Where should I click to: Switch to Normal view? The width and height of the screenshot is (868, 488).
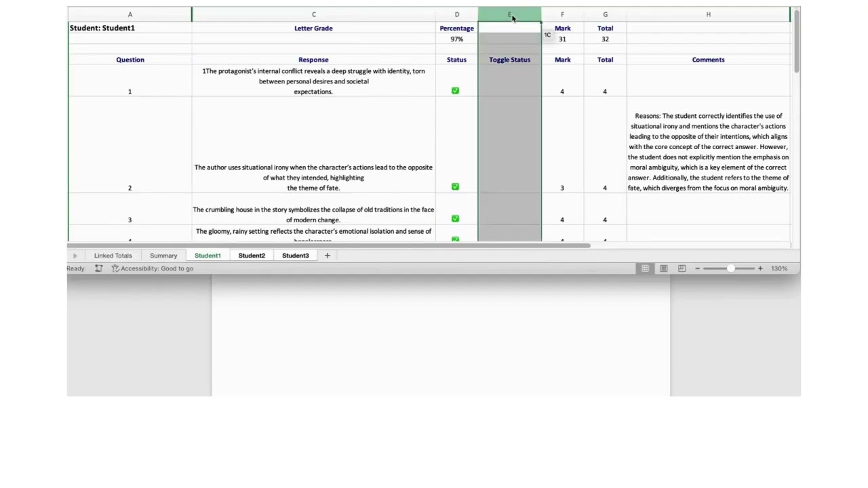[x=645, y=268]
